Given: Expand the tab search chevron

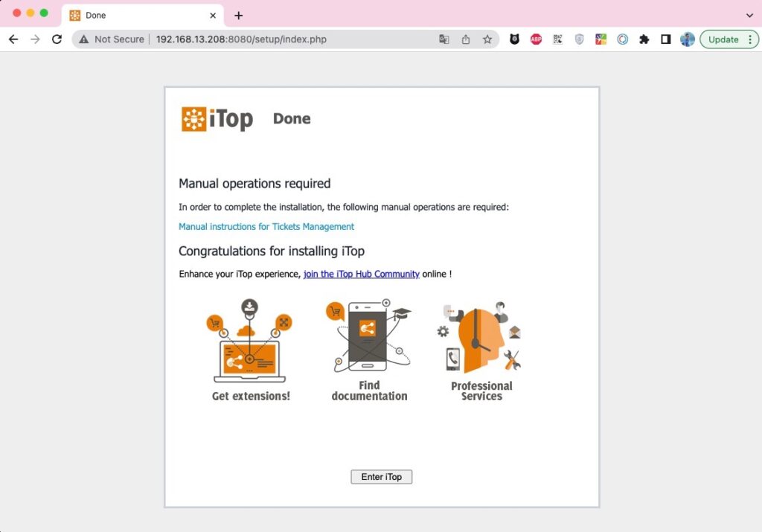Looking at the screenshot, I should click(x=749, y=16).
